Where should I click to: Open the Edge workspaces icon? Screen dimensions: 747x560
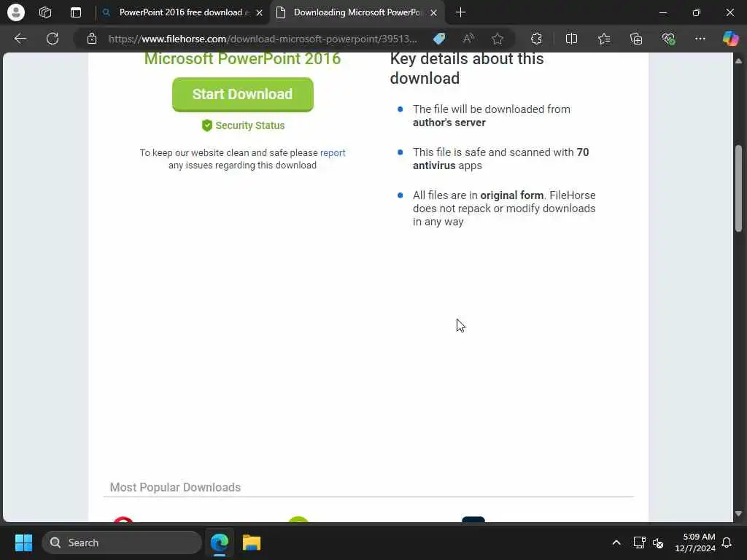coord(45,12)
